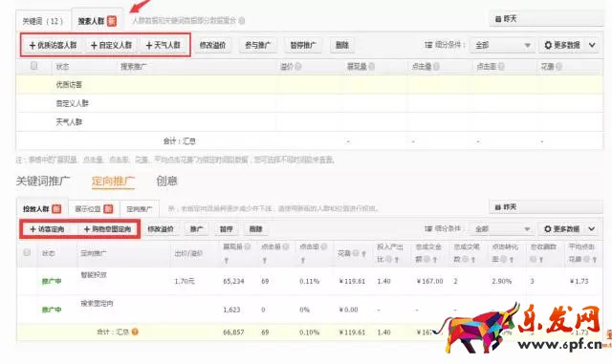The height and width of the screenshot is (364, 612).
Task: Open the 昨天 date picker above the 投放人群 table
Action: (546, 207)
